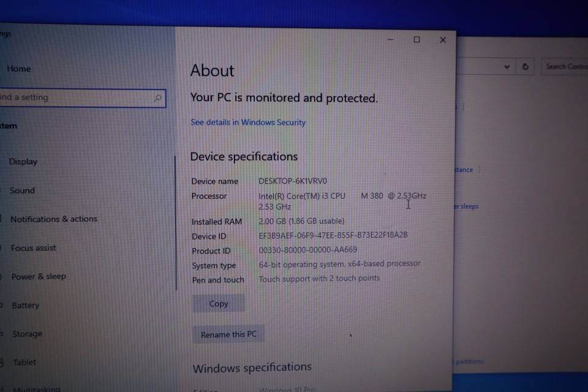This screenshot has height=392, width=588.
Task: Select Tablet in sidebar
Action: coord(24,363)
